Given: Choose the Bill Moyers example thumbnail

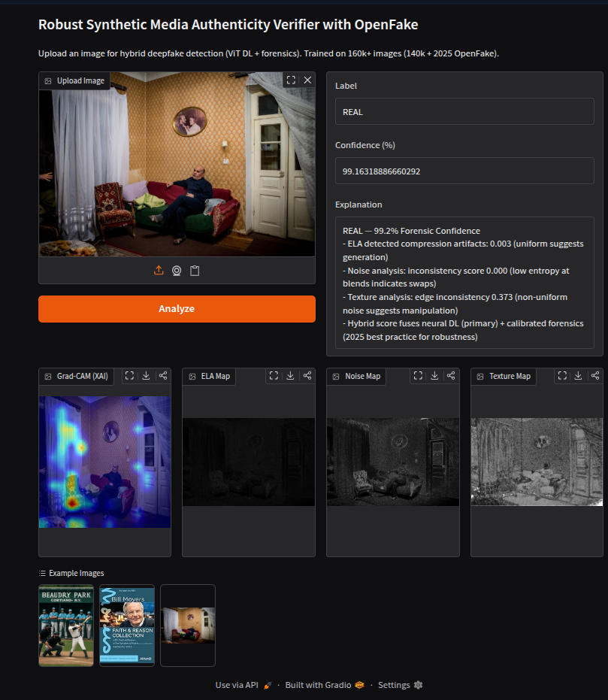Looking at the screenshot, I should [x=126, y=626].
